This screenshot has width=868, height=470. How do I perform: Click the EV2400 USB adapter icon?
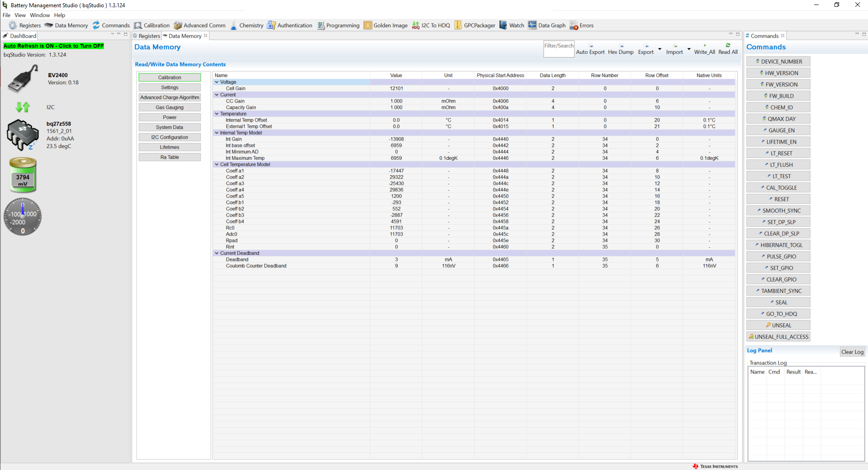point(23,78)
